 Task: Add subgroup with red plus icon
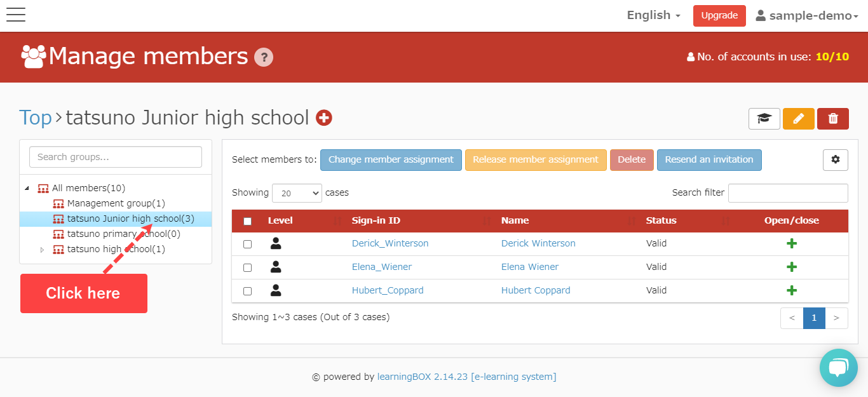point(324,118)
